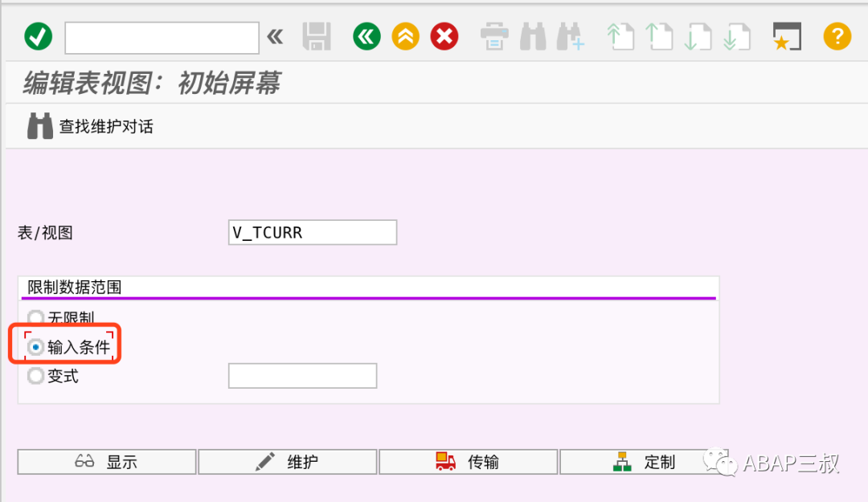Click the 显示 button
868x502 pixels.
[x=107, y=462]
